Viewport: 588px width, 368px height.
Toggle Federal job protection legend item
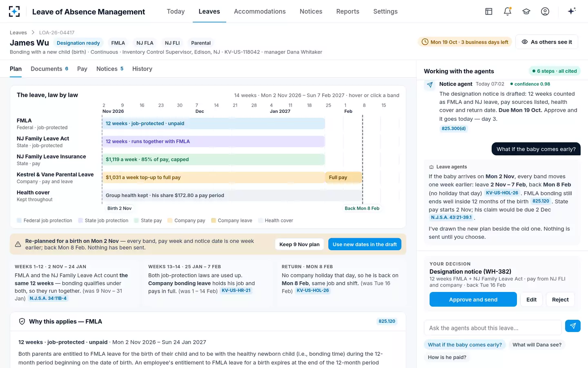(x=45, y=220)
